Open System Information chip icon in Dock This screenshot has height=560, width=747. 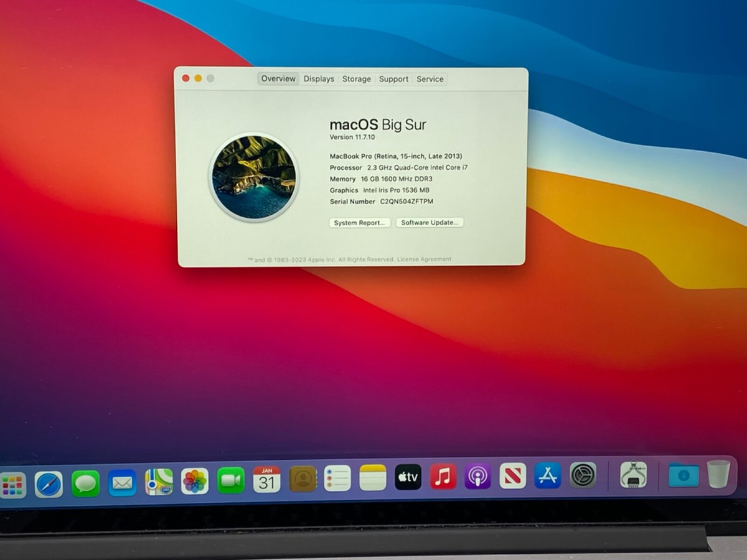633,475
